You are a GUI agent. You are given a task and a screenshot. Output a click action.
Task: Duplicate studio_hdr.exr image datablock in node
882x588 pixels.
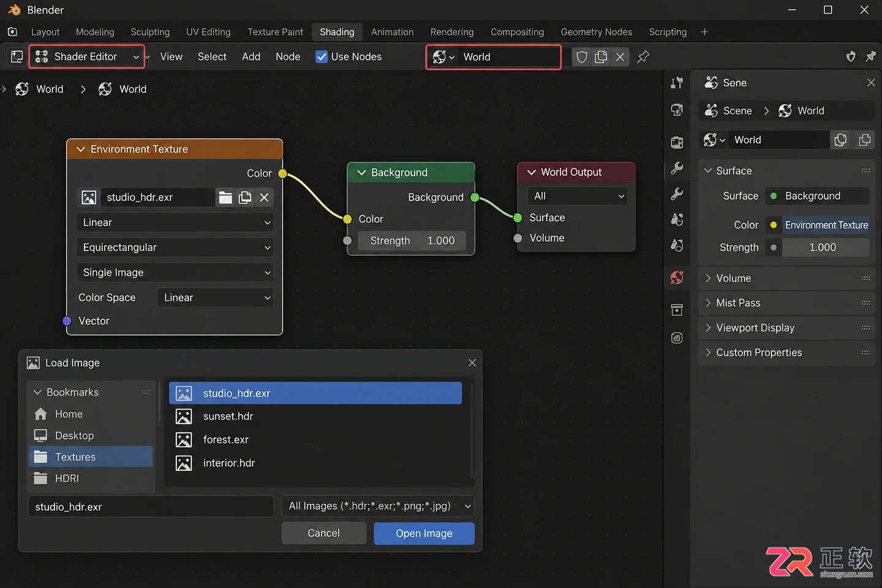(245, 197)
